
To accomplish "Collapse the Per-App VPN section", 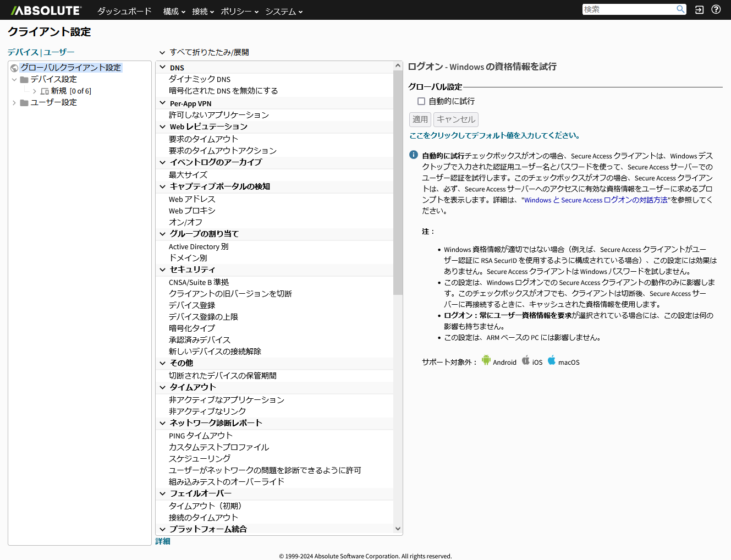I will tap(162, 103).
